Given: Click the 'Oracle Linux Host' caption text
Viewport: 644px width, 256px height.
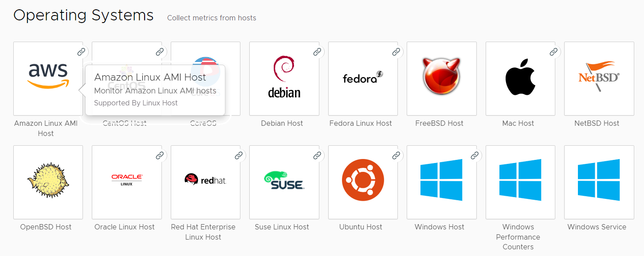Looking at the screenshot, I should [x=125, y=227].
